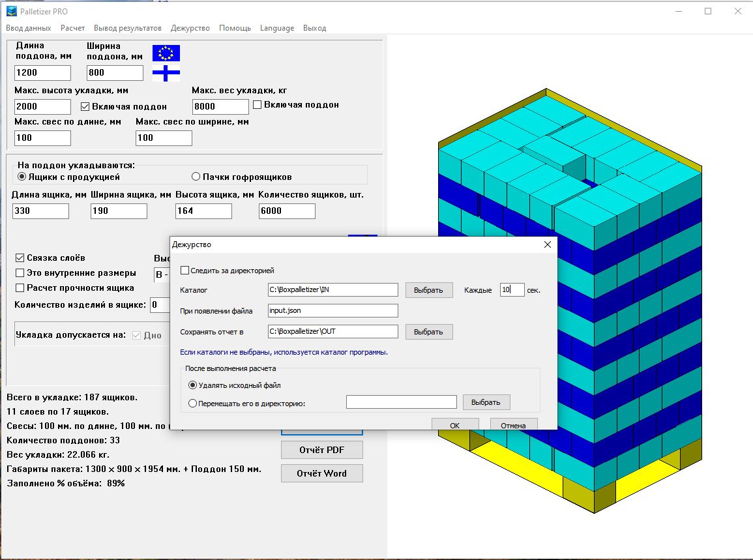
Task: Select the Finnish pallet flag icon
Action: pyautogui.click(x=166, y=74)
